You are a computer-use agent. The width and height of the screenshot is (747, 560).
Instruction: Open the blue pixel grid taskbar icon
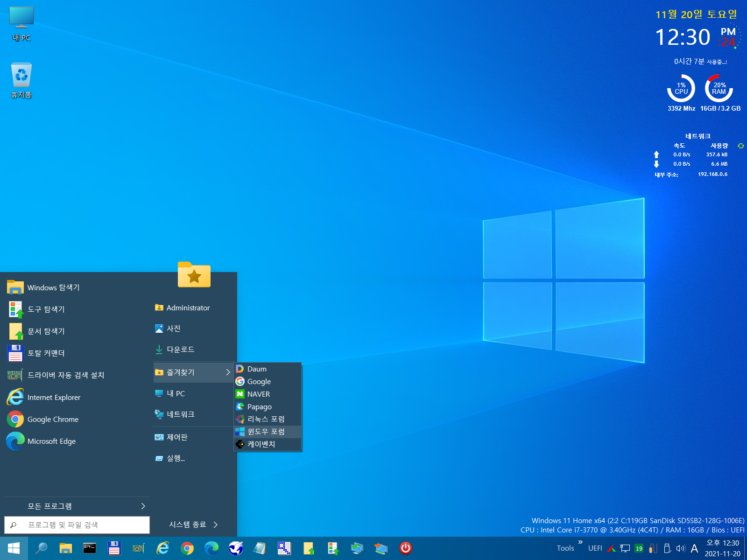click(284, 548)
